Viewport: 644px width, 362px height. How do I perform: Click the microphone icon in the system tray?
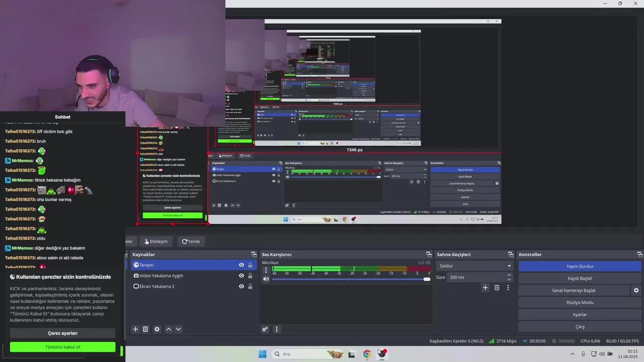tap(583, 354)
